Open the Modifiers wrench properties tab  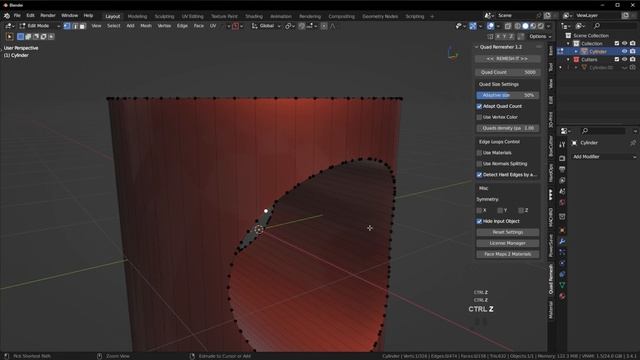(x=562, y=241)
